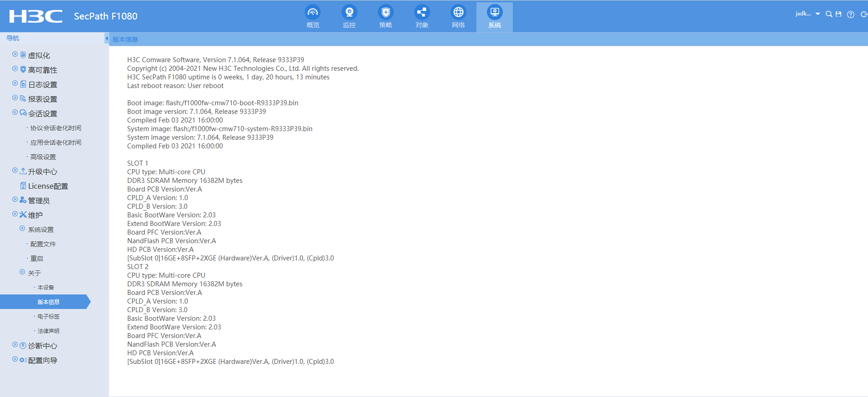The width and height of the screenshot is (868, 397).
Task: Click the 日志设置 log settings icon
Action: pos(23,84)
